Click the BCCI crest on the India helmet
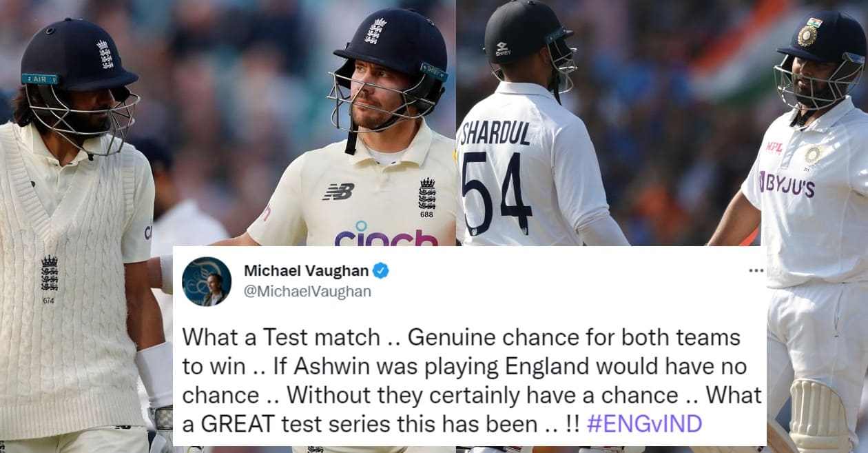 click(807, 35)
